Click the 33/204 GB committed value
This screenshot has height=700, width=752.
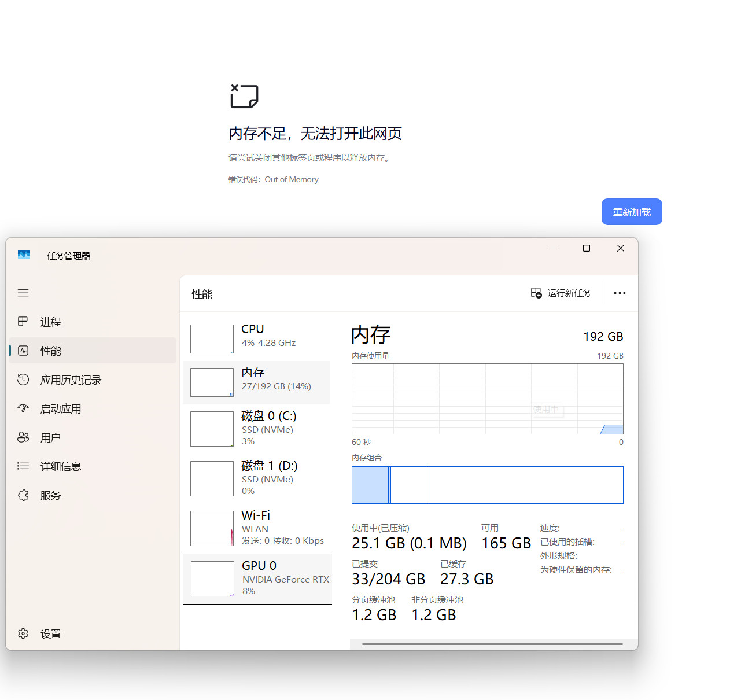point(389,579)
